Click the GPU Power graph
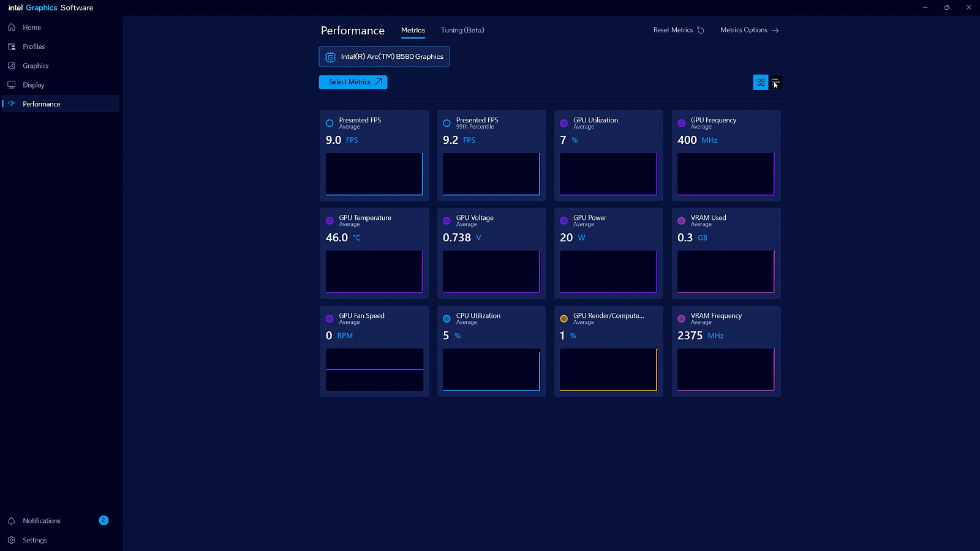 [608, 272]
